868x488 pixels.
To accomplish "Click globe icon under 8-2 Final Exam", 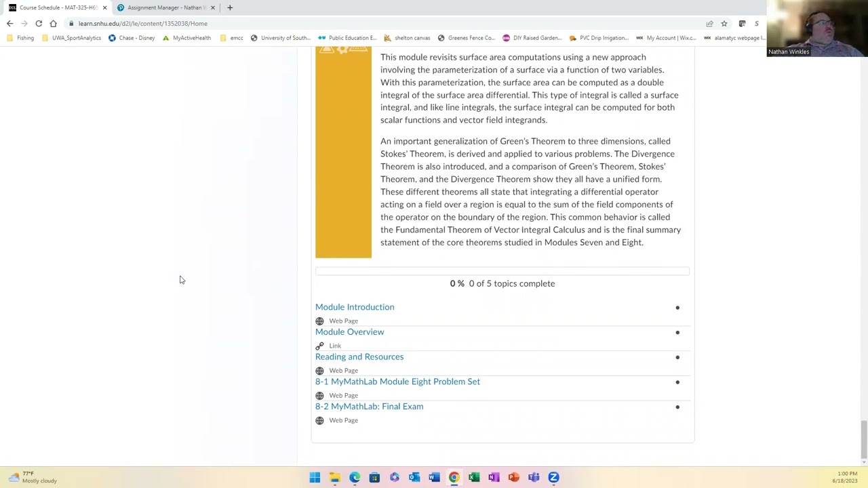I will [x=319, y=420].
